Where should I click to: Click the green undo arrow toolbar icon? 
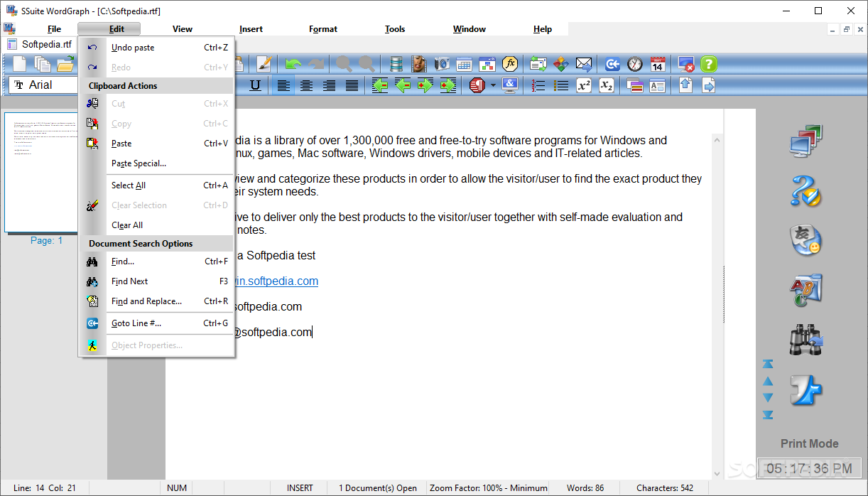pos(293,64)
